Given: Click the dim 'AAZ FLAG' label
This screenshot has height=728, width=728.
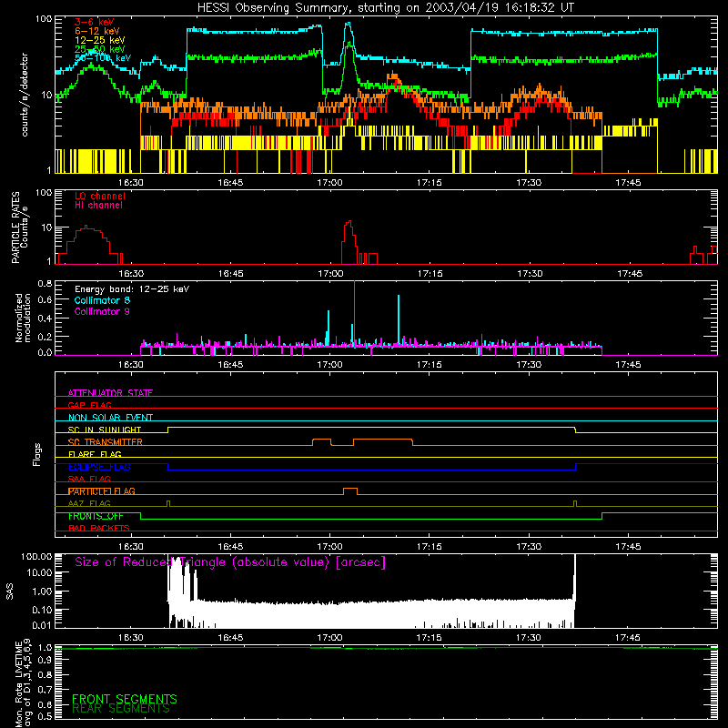Looking at the screenshot, I should 89,503.
